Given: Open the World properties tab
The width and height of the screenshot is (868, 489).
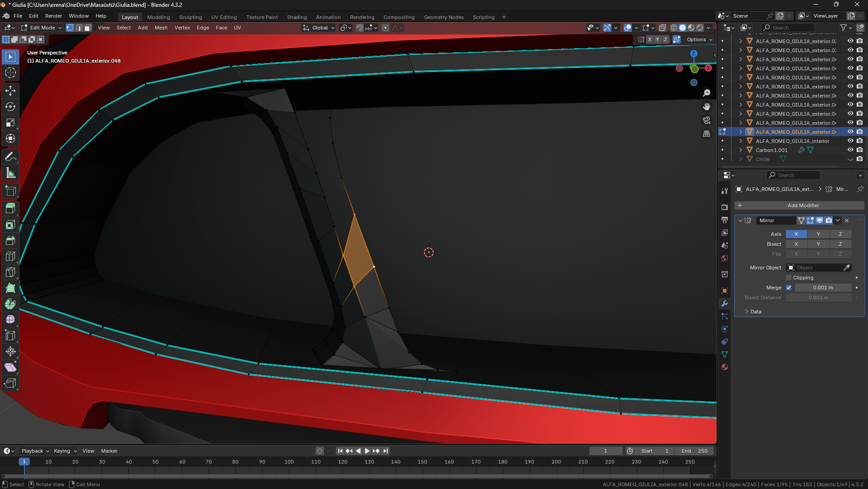Looking at the screenshot, I should [x=725, y=258].
